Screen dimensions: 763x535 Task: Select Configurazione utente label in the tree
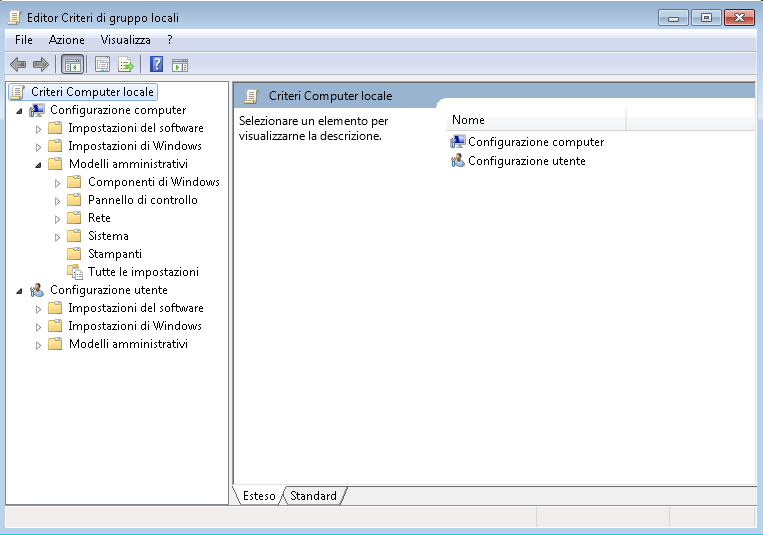pyautogui.click(x=109, y=290)
